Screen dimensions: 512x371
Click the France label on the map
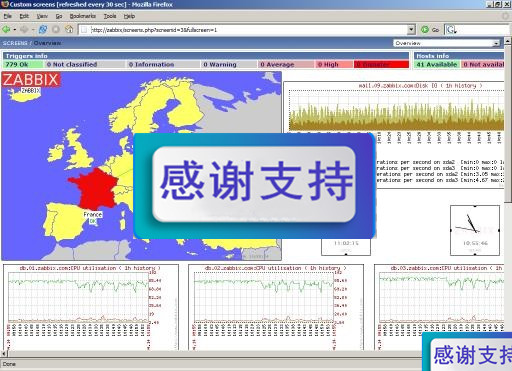(93, 214)
